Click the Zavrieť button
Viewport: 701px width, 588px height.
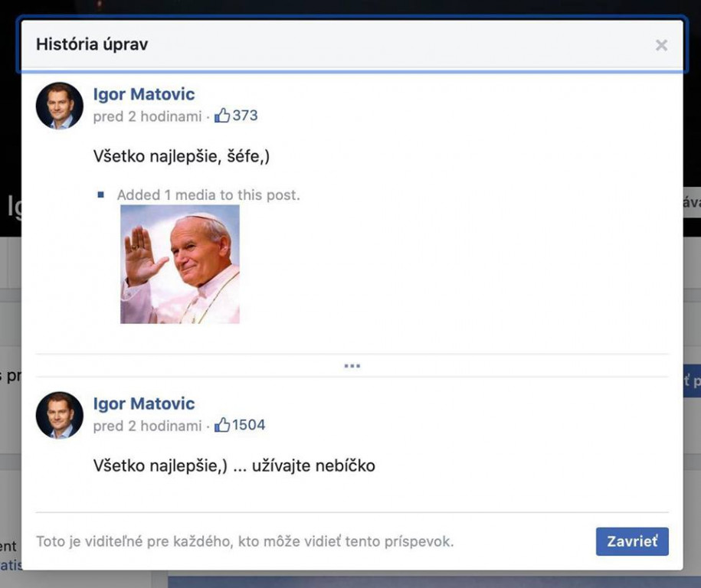pyautogui.click(x=632, y=541)
